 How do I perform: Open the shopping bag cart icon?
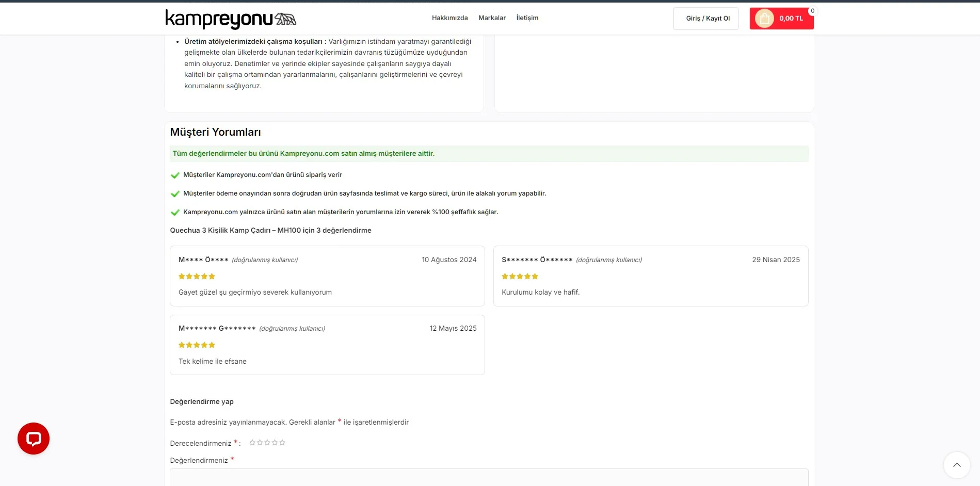click(x=764, y=19)
